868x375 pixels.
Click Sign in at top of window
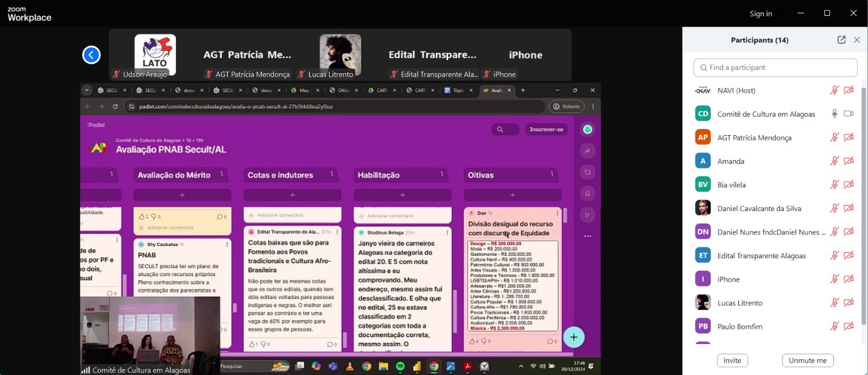(x=761, y=14)
